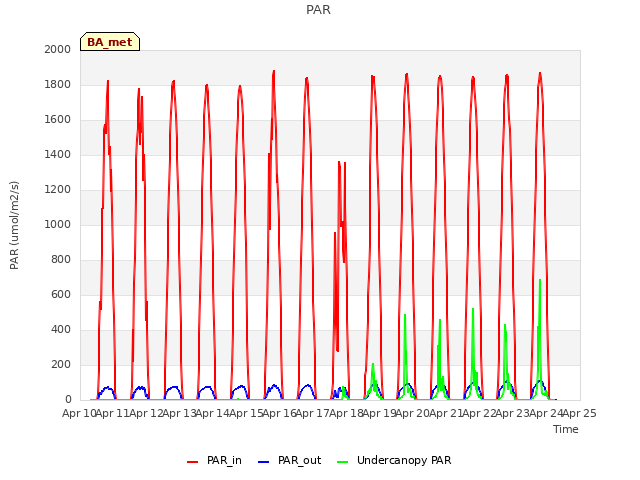Image resolution: width=640 pixels, height=480 pixels.
Task: Click the Apr 21 x-axis tick label
Action: 446,413
